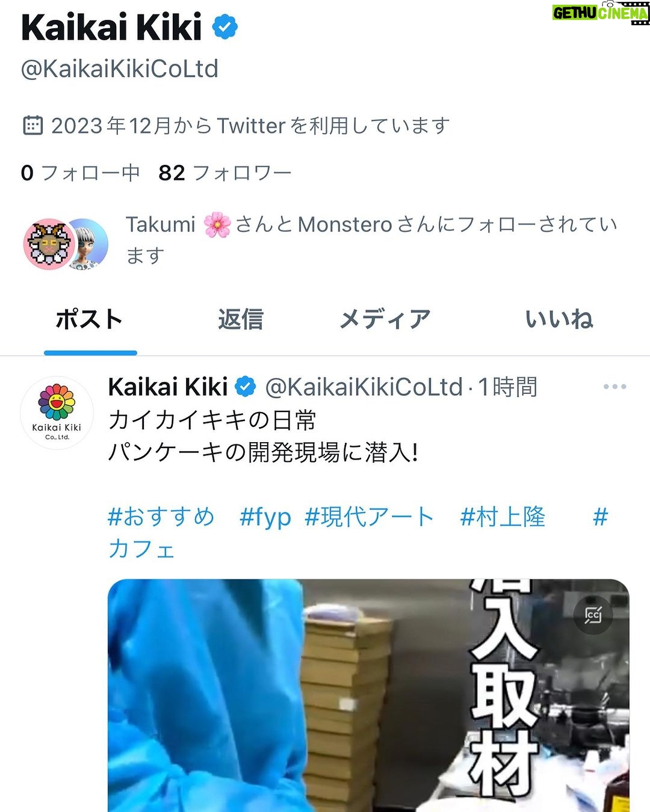650x812 pixels.
Task: Select the いいね tab
Action: click(x=559, y=319)
